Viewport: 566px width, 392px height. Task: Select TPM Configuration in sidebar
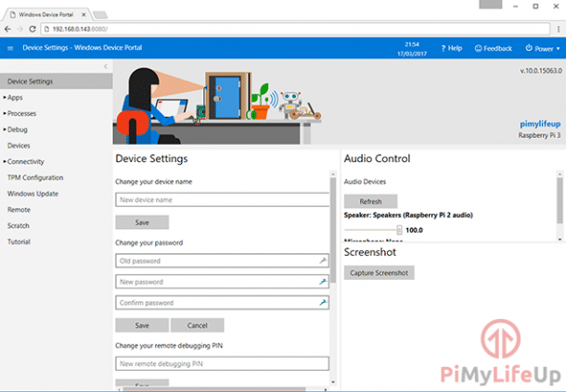pos(35,177)
